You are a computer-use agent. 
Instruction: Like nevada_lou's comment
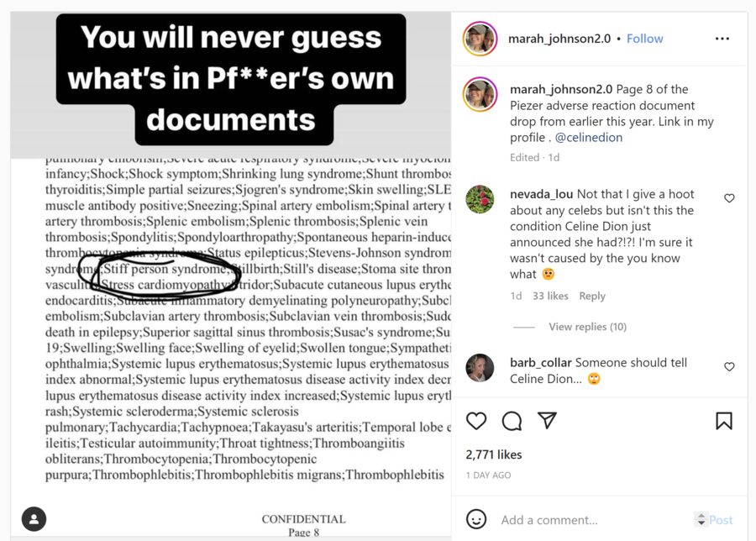coord(729,198)
